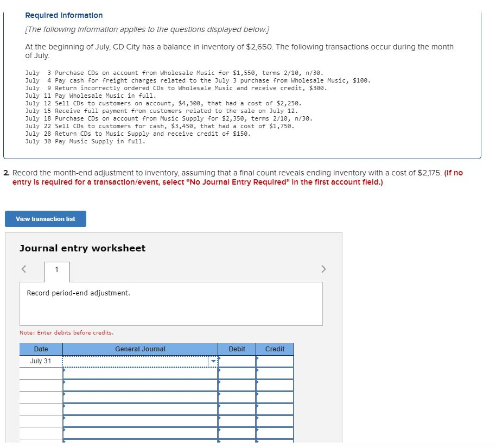Click 'Record period-end adjustment.' text
The image size is (496, 448).
[x=79, y=293]
